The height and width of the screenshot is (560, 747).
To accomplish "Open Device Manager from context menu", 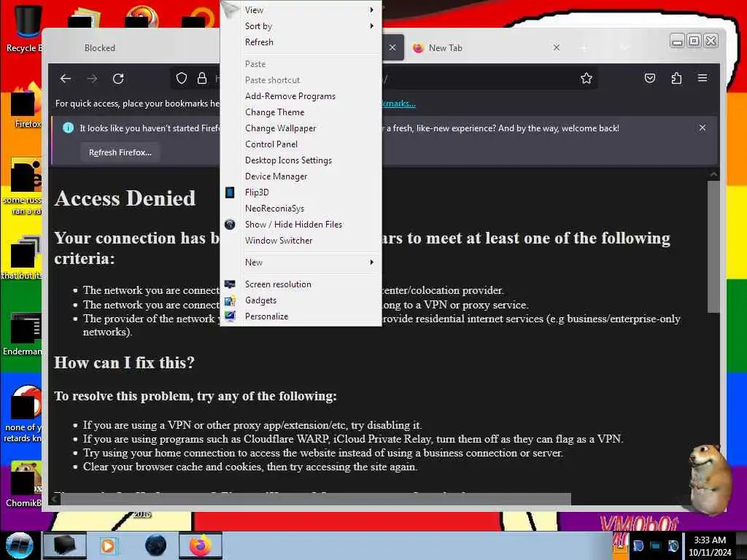I will tap(301, 176).
